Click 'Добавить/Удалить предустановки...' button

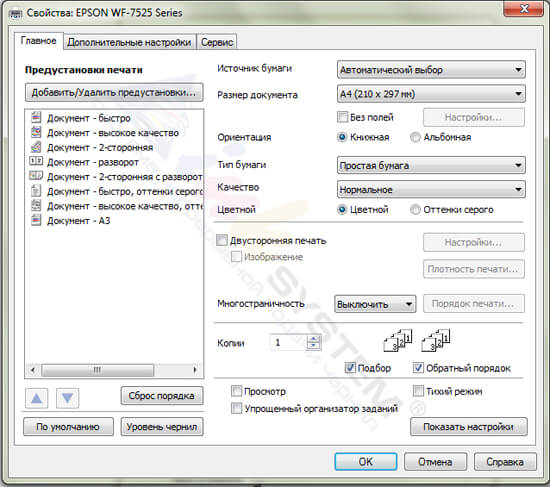click(x=114, y=92)
